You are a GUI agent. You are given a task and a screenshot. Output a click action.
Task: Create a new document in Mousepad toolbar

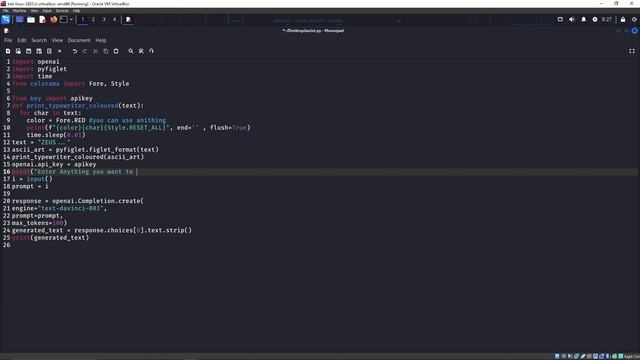pos(8,51)
